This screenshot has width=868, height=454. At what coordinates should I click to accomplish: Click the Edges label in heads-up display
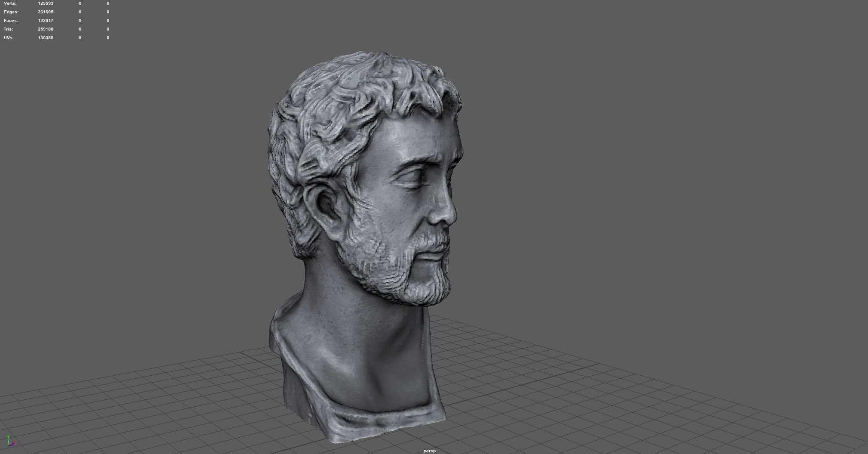click(11, 12)
